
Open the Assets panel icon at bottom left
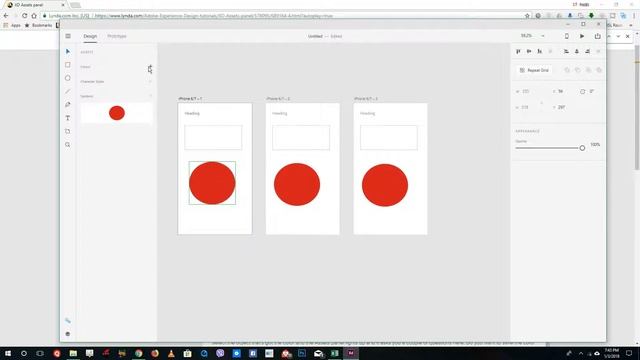[x=68, y=321]
